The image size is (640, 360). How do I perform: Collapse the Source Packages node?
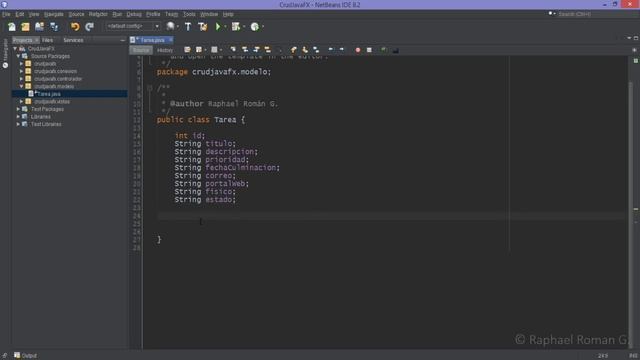[x=18, y=56]
